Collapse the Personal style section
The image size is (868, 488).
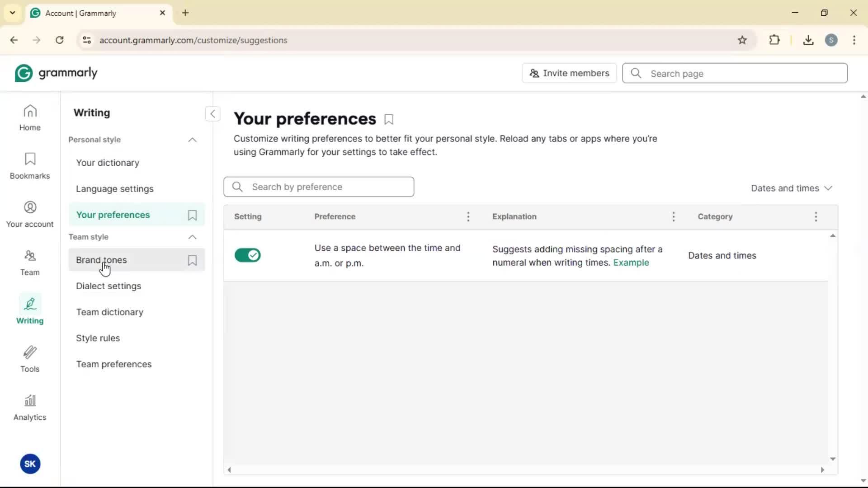click(x=192, y=140)
